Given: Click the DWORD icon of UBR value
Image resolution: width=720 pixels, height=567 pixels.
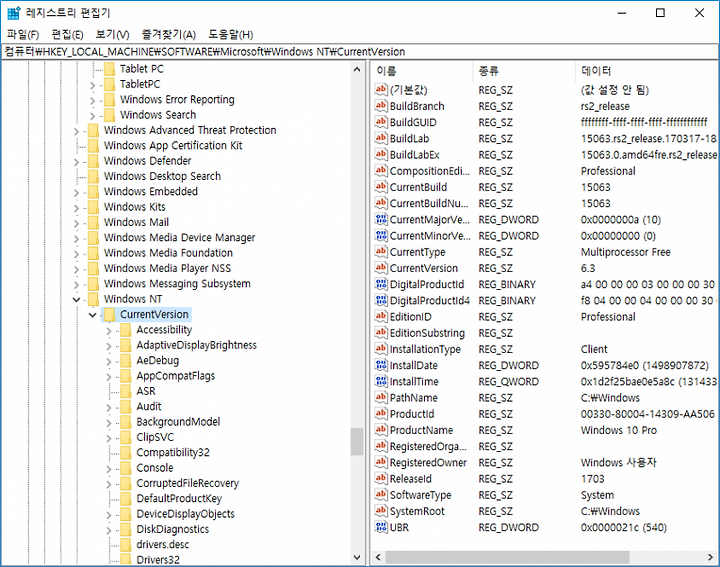Looking at the screenshot, I should coord(381,527).
